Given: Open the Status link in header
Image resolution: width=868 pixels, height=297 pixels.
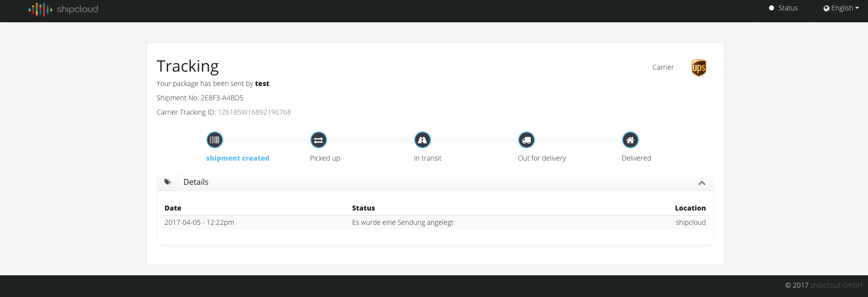Looking at the screenshot, I should pyautogui.click(x=783, y=8).
